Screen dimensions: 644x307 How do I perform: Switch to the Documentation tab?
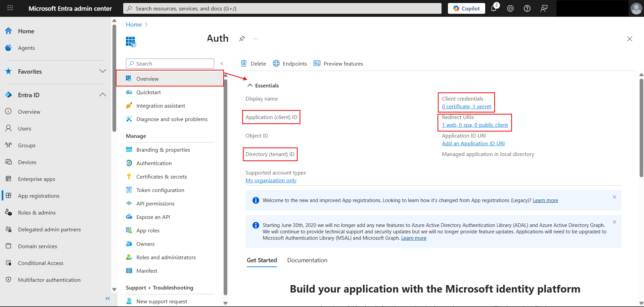[307, 260]
